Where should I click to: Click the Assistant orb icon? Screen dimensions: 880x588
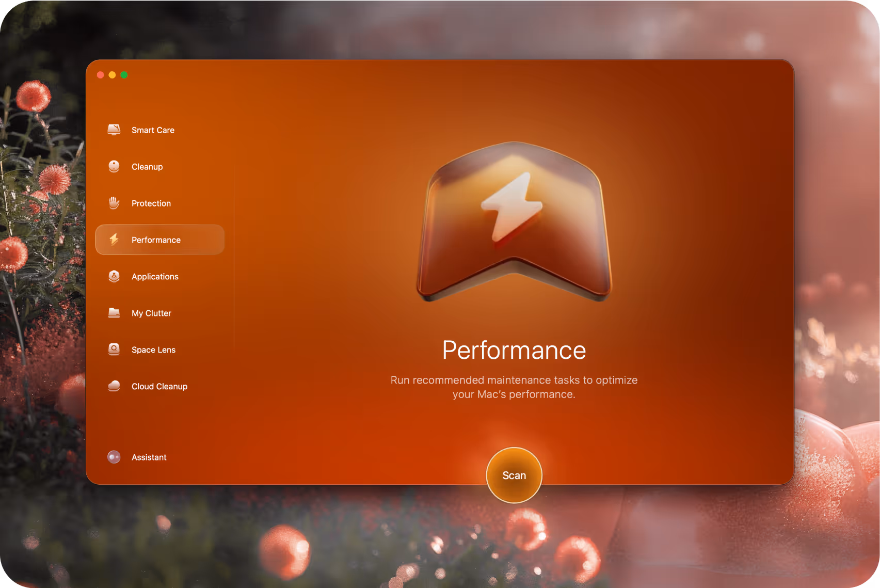[x=114, y=457]
